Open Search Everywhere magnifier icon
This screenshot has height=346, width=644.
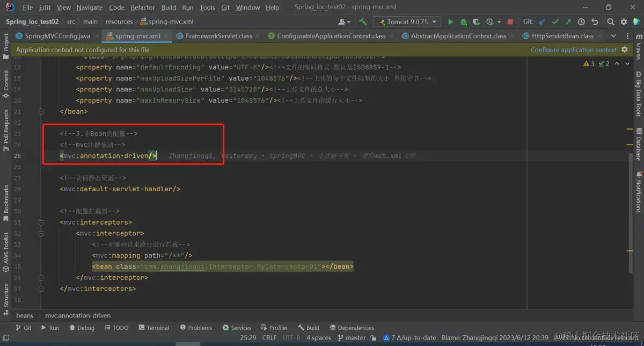click(x=611, y=22)
